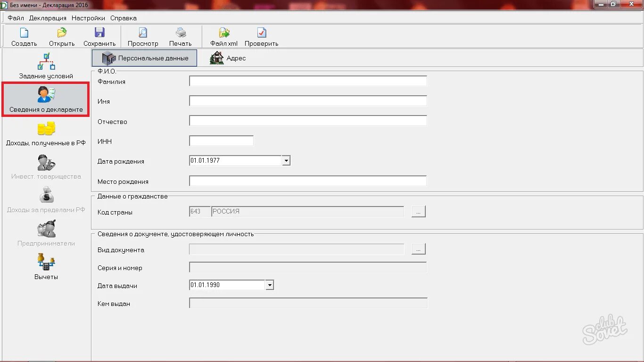Open a file with Открыть toolbar icon
The width and height of the screenshot is (644, 362).
pos(62,37)
